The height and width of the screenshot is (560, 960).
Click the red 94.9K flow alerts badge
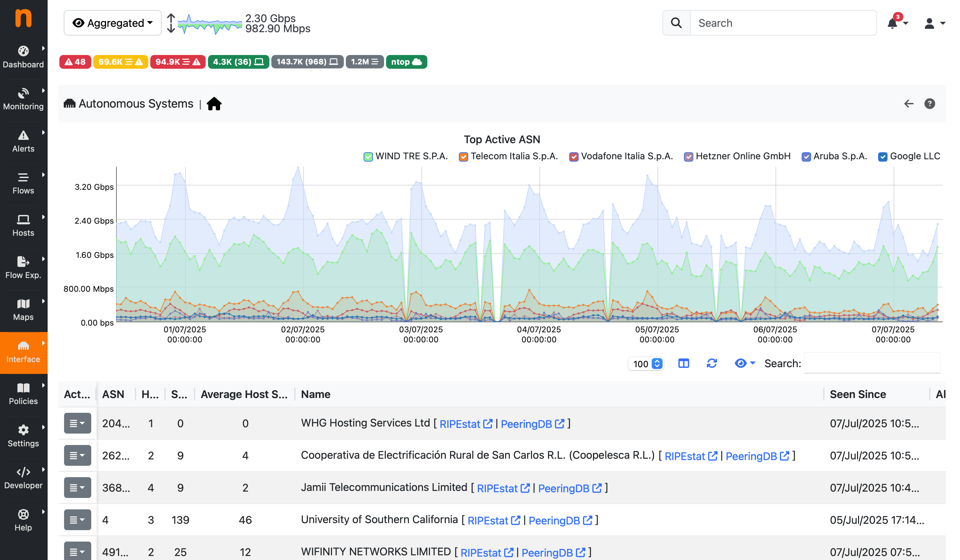(178, 62)
